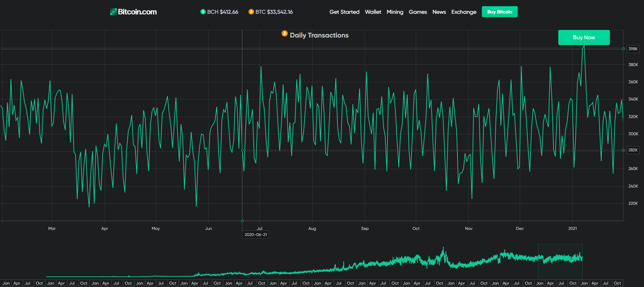Navigate to Games
The height and width of the screenshot is (287, 644).
click(x=418, y=12)
